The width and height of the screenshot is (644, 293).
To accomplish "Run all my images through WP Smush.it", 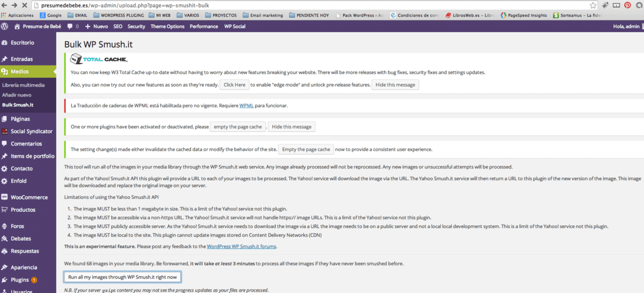I will pyautogui.click(x=122, y=277).
